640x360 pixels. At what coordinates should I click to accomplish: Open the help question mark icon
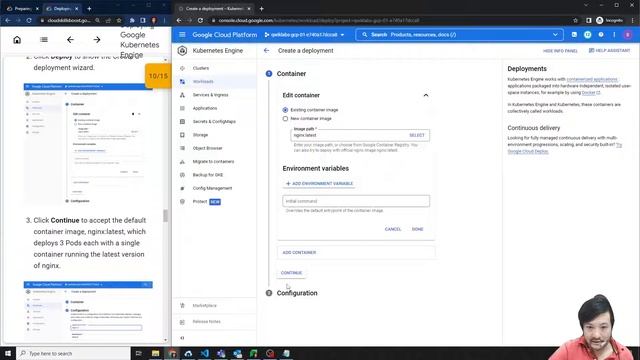click(601, 35)
